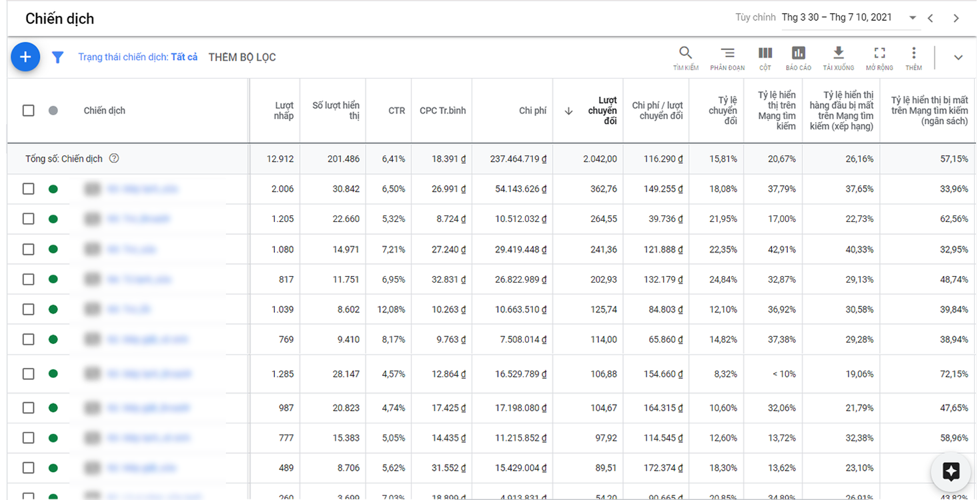
Task: Go to the next date period
Action: coord(956,18)
